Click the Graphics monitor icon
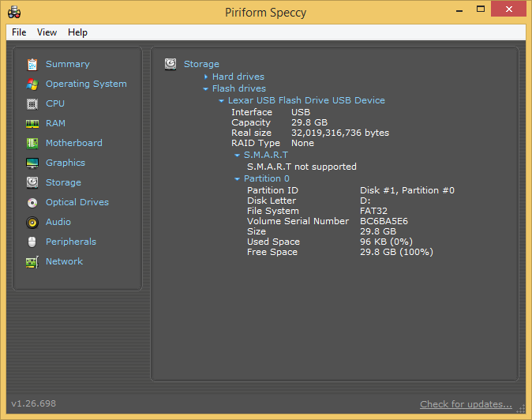This screenshot has width=532, height=420. (x=32, y=163)
